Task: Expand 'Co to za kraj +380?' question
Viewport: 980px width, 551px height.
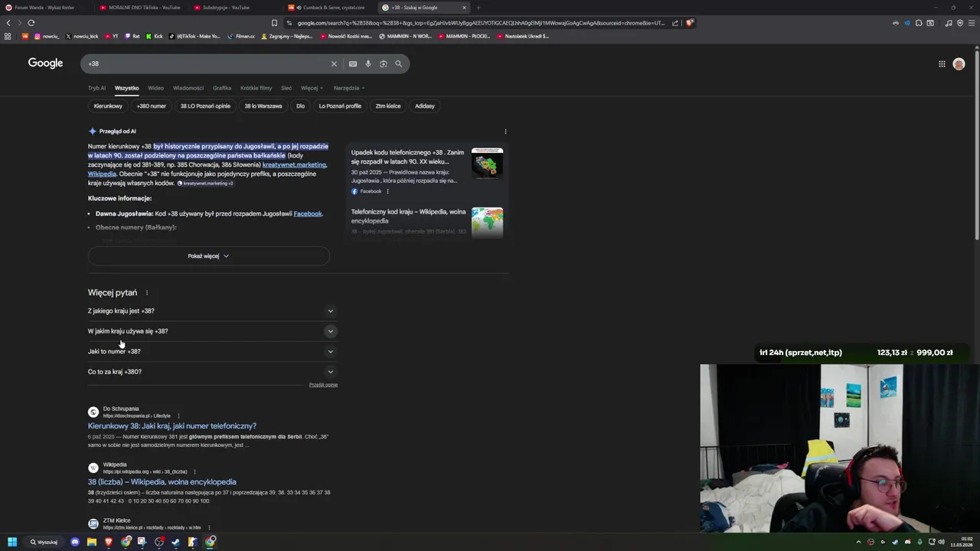Action: (x=211, y=372)
